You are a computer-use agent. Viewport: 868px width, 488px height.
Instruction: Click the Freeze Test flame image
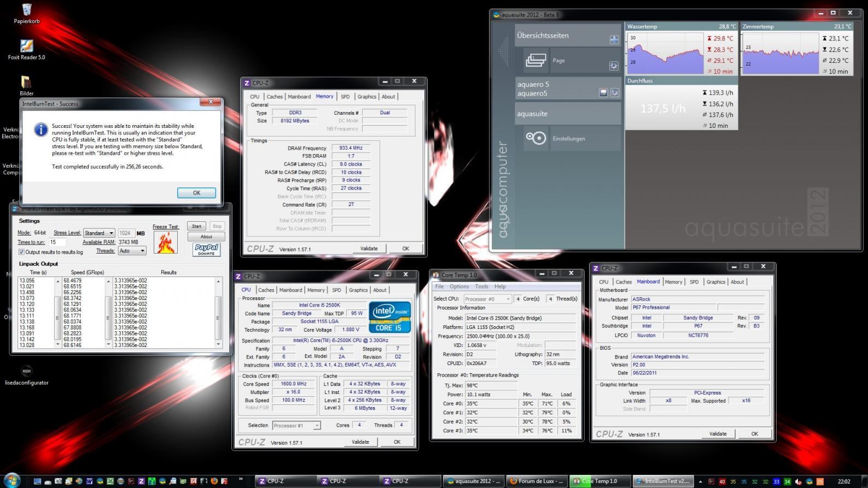(x=165, y=242)
